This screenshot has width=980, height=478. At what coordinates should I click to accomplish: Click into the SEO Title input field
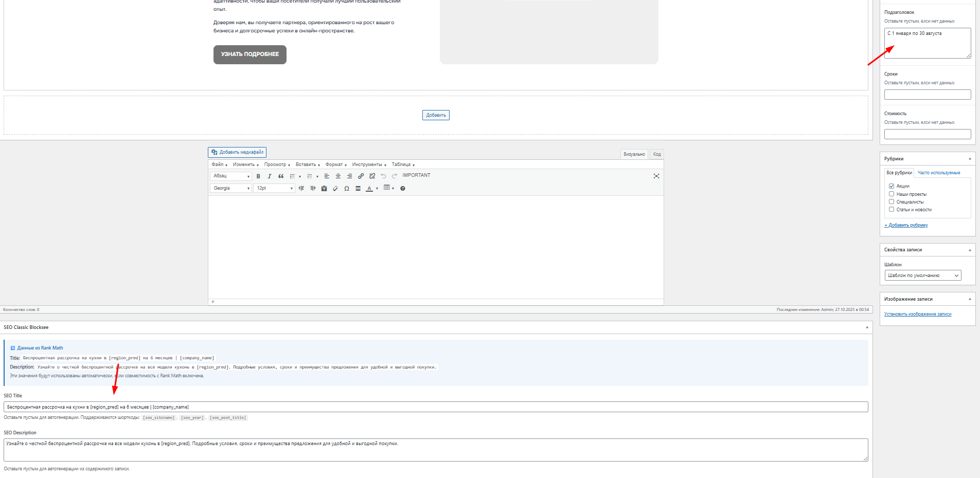pos(435,407)
